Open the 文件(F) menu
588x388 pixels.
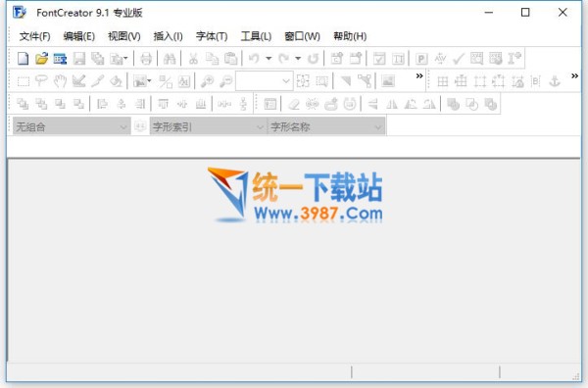tap(35, 36)
